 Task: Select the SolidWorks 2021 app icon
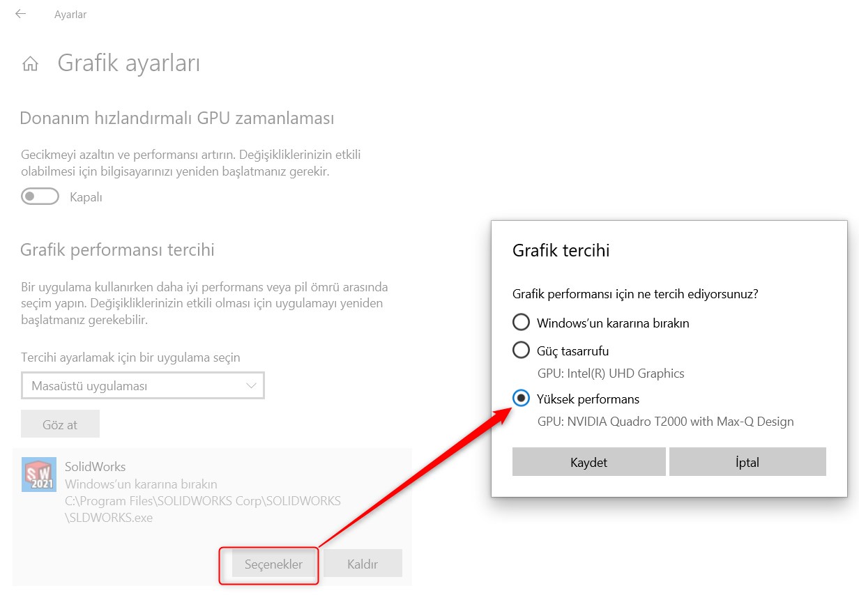coord(39,475)
